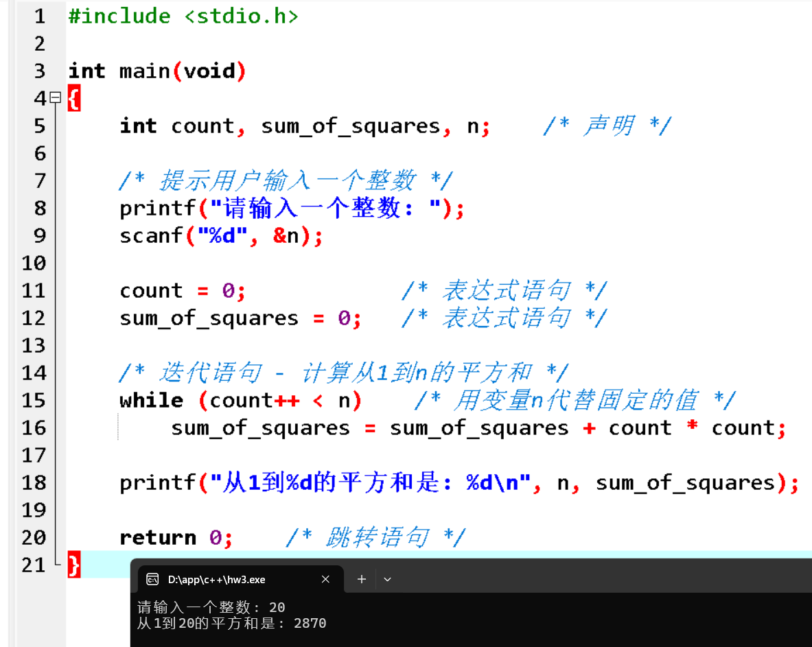812x647 pixels.
Task: Click the string "请输入一个整数: " on line 8
Action: tap(326, 208)
